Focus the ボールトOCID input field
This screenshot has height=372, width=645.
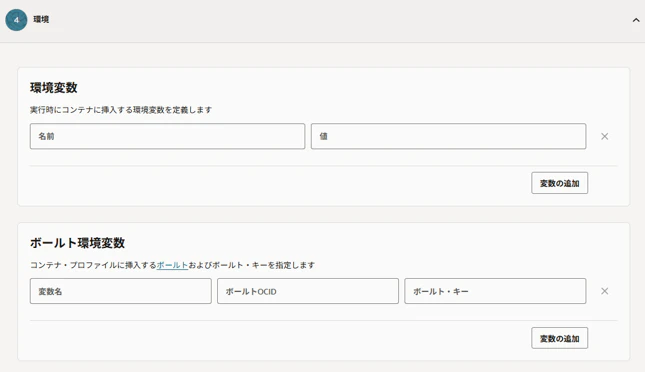(308, 291)
